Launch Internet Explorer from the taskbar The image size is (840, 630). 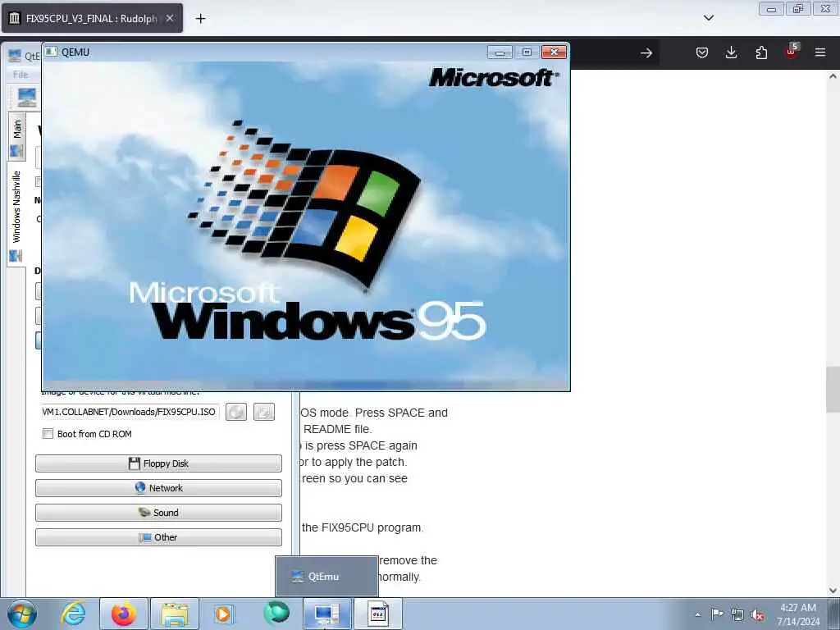click(73, 614)
